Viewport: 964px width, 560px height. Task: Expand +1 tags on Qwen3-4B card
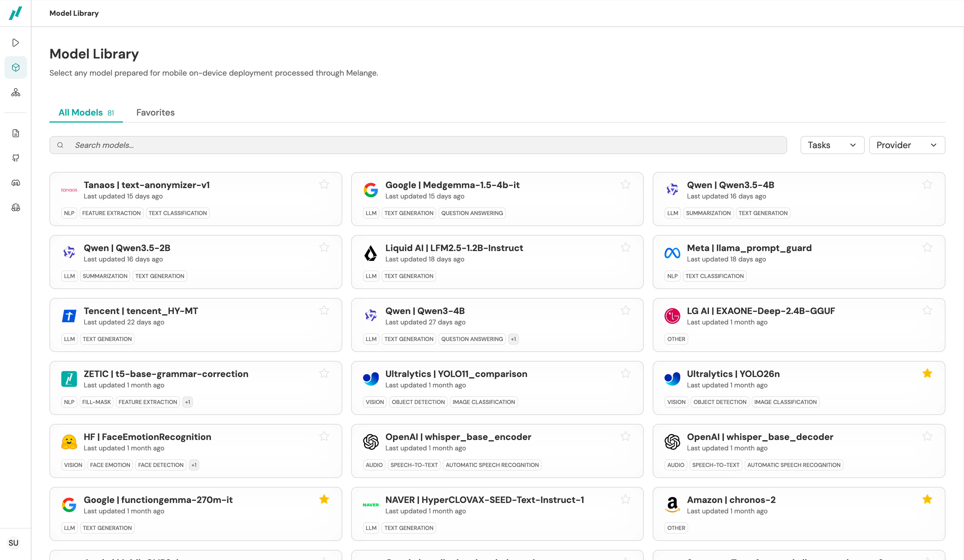point(513,339)
